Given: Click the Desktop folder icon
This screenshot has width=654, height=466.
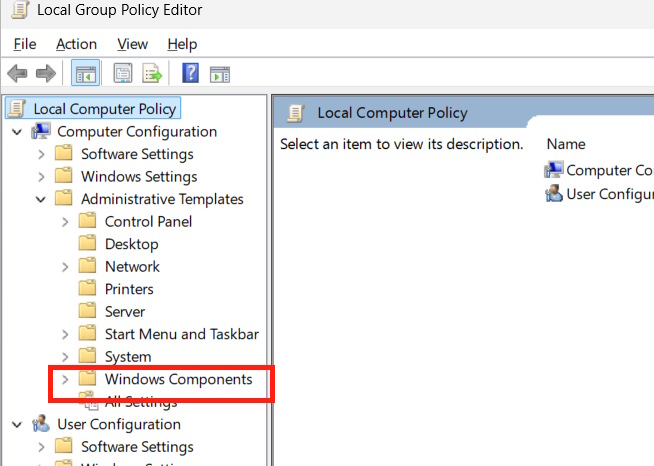Looking at the screenshot, I should pos(88,243).
